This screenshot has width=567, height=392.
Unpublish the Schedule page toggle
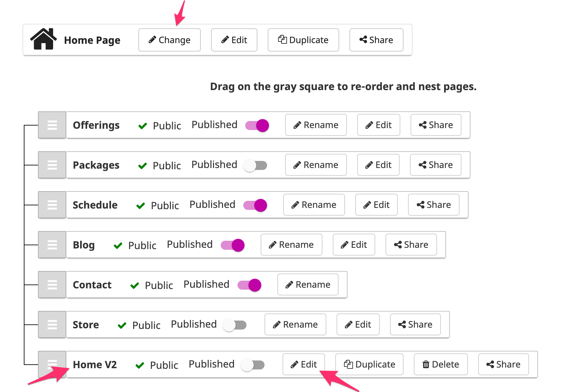[255, 205]
